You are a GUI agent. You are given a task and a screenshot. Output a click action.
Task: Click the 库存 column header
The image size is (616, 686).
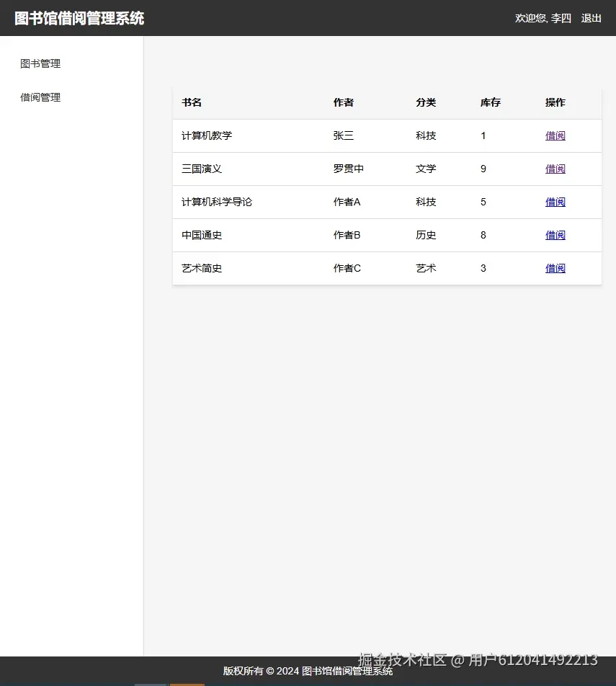(490, 102)
